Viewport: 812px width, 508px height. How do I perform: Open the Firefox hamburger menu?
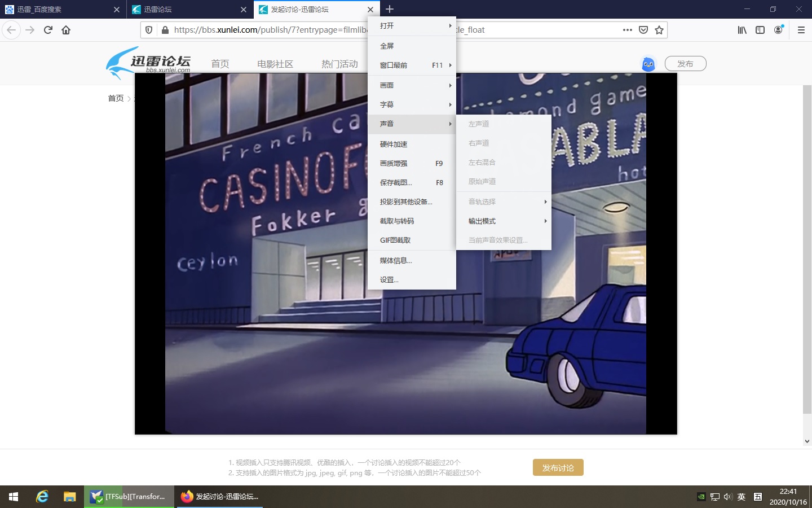click(801, 30)
